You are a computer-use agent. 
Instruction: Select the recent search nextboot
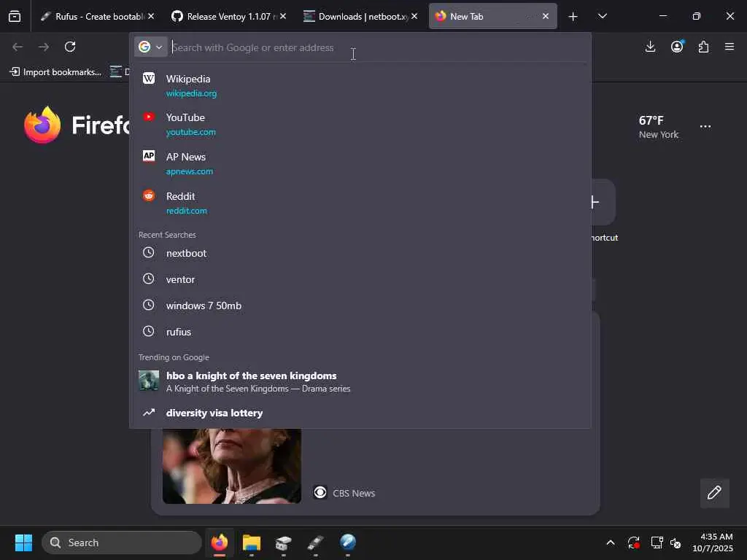360,253
